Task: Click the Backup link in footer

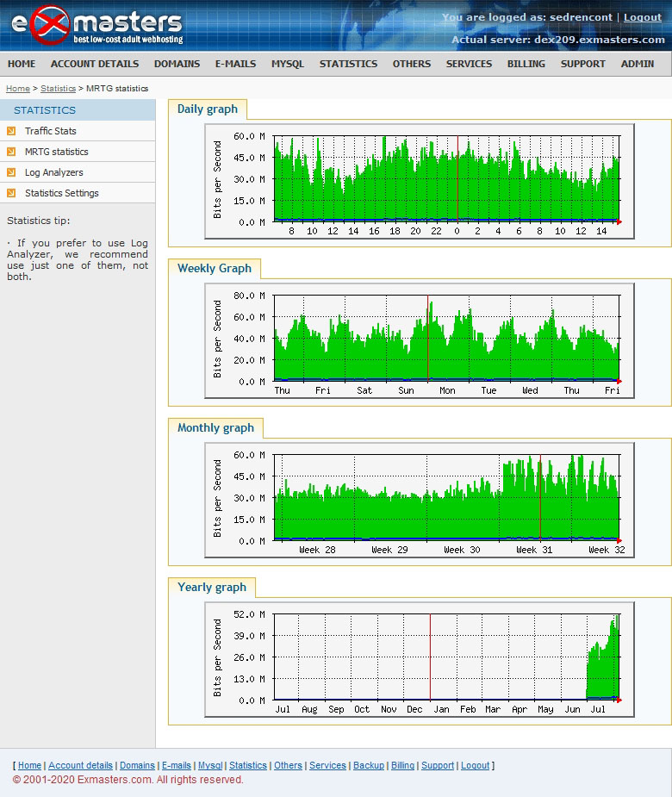Action: (368, 765)
